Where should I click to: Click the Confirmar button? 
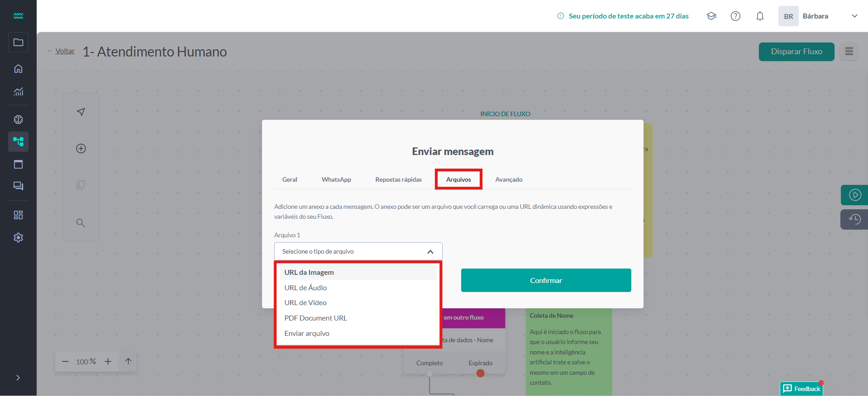tap(546, 280)
